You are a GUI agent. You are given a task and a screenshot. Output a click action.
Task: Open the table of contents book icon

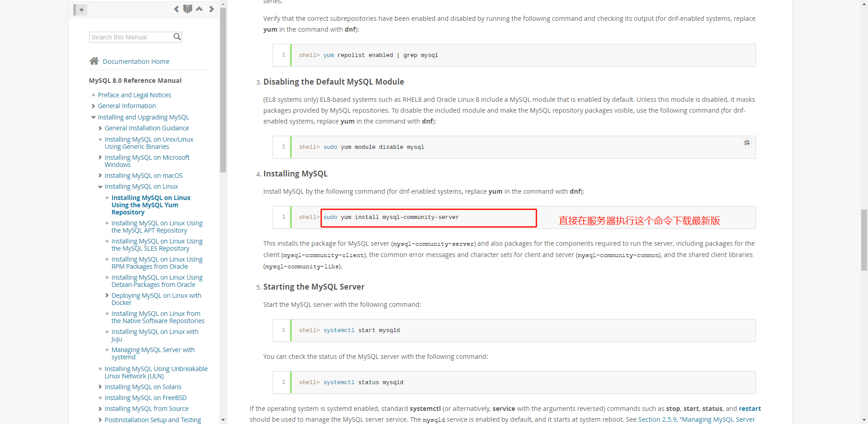[188, 9]
